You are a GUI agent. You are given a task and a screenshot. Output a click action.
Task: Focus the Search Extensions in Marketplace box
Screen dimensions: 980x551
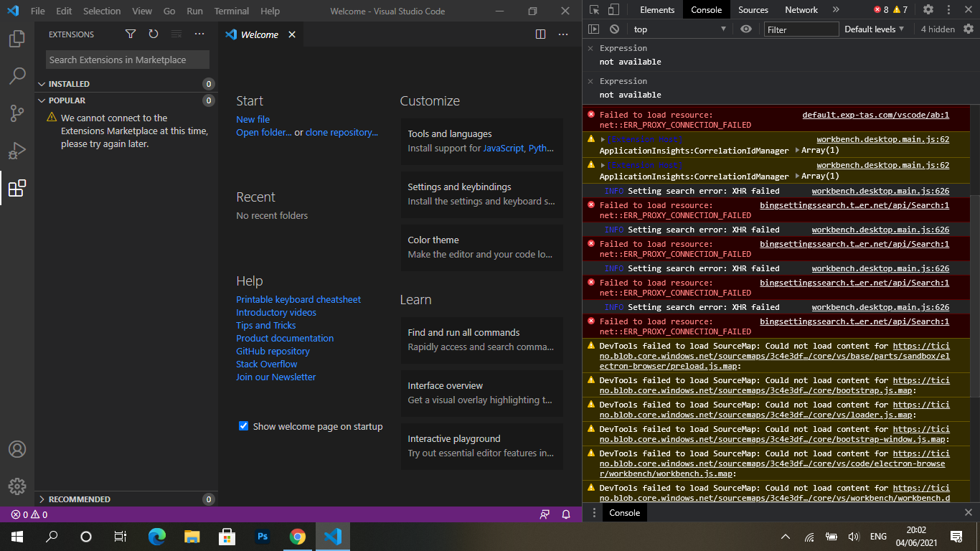pos(128,60)
